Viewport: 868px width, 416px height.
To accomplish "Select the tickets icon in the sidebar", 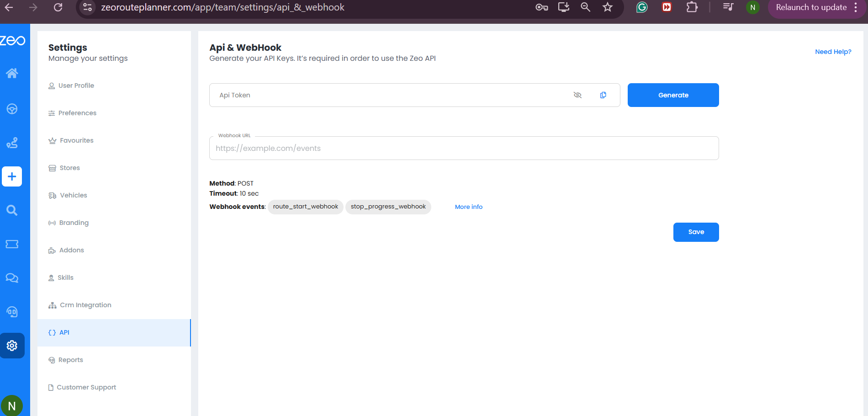I will coord(12,244).
